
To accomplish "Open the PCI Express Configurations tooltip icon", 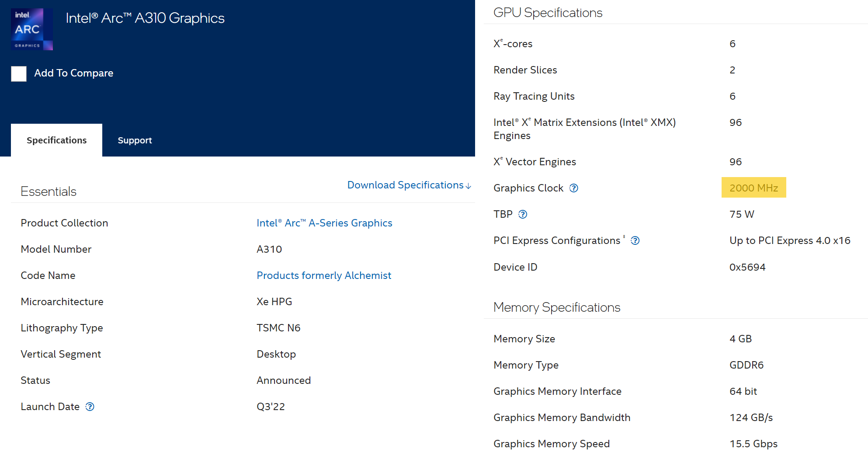I will click(635, 240).
